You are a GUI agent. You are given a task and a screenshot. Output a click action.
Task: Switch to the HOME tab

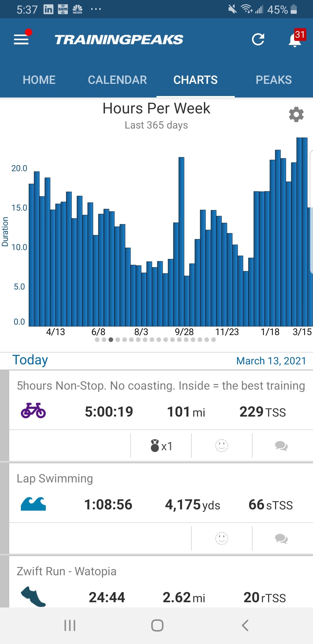pos(39,80)
